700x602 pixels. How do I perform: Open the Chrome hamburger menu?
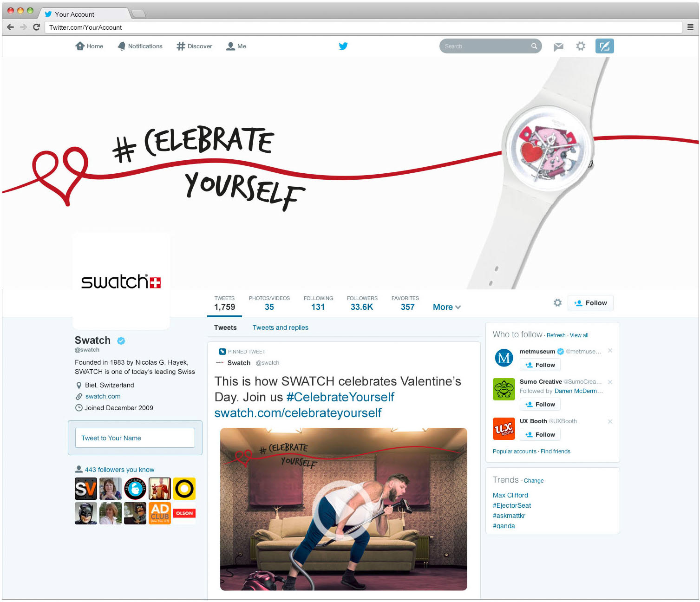click(x=690, y=27)
